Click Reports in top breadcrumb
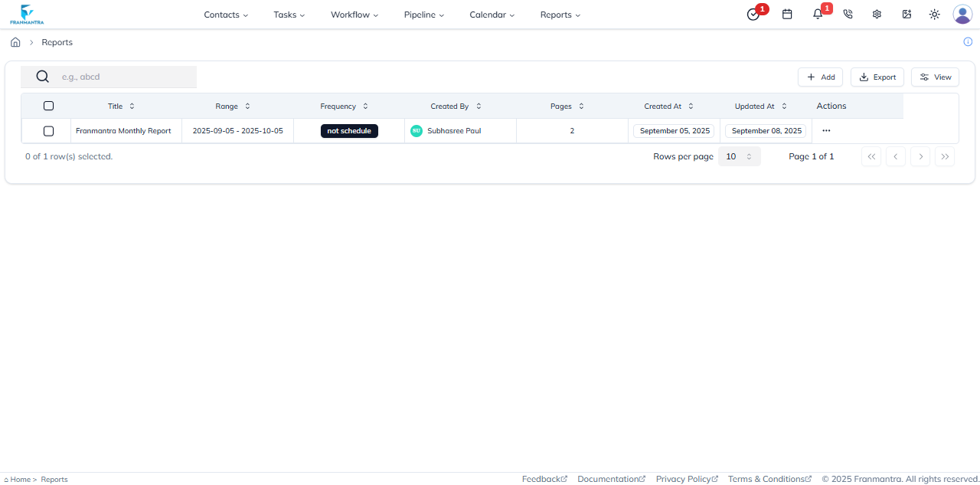The width and height of the screenshot is (980, 485). pos(57,42)
